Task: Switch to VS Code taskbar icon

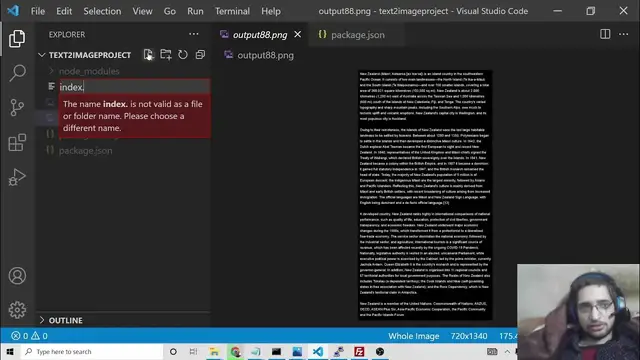Action: click(318, 351)
